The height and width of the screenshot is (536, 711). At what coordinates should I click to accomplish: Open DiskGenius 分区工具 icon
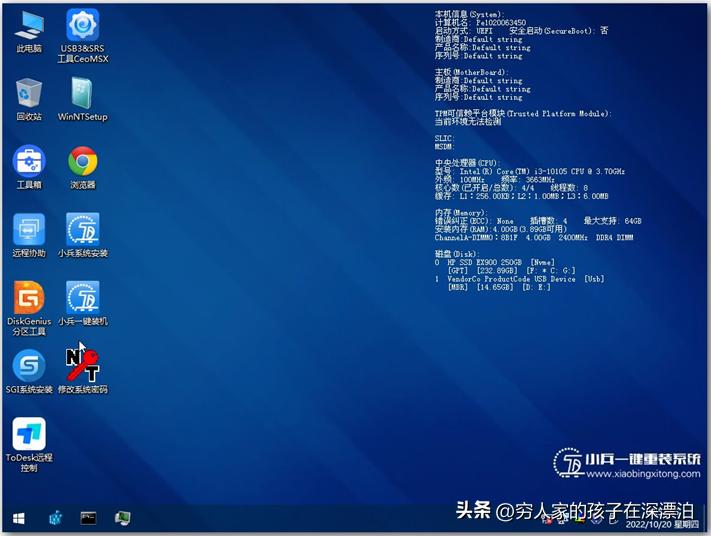(29, 309)
